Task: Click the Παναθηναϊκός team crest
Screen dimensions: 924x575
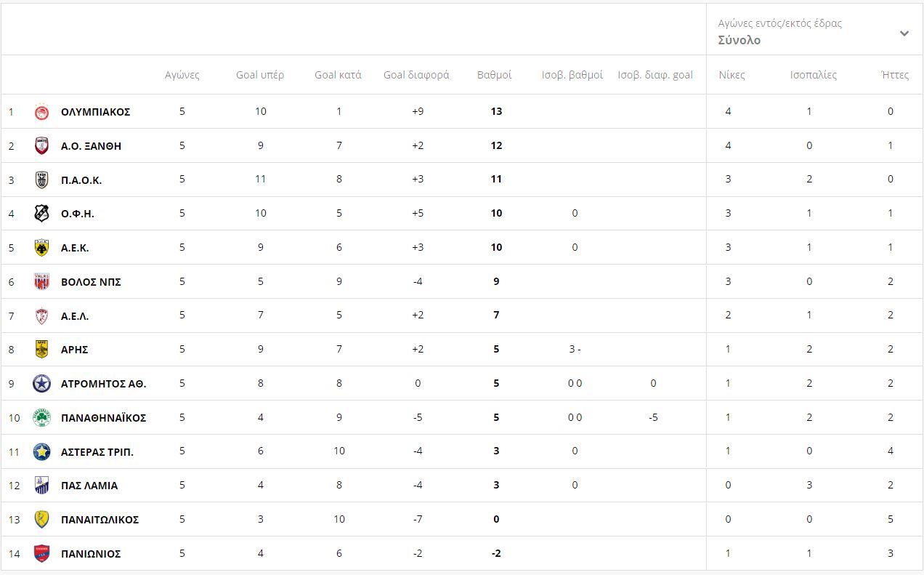Action: pos(42,418)
